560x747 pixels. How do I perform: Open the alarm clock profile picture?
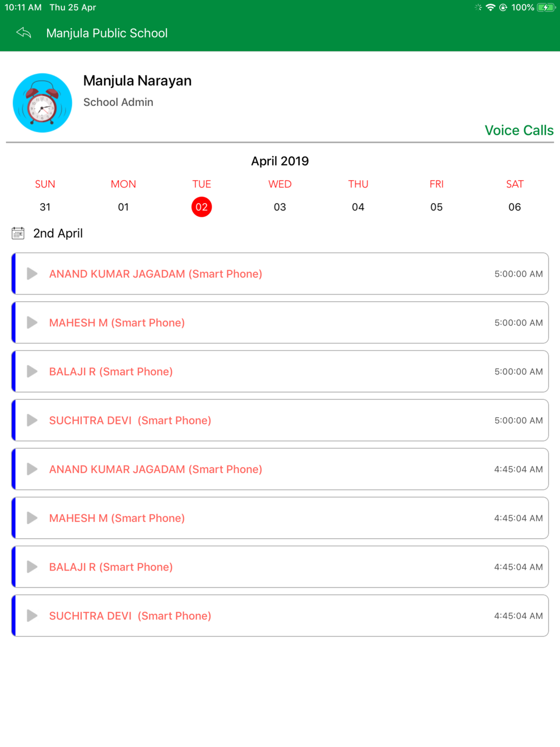click(x=43, y=103)
